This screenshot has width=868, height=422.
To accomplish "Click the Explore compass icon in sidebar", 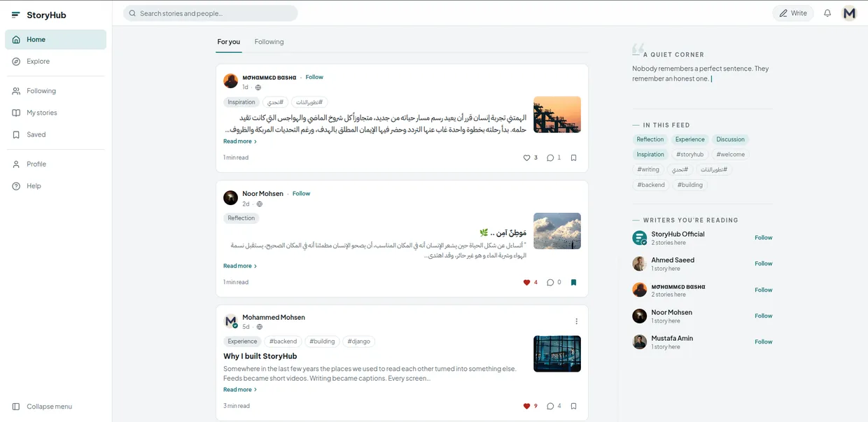I will pyautogui.click(x=16, y=62).
